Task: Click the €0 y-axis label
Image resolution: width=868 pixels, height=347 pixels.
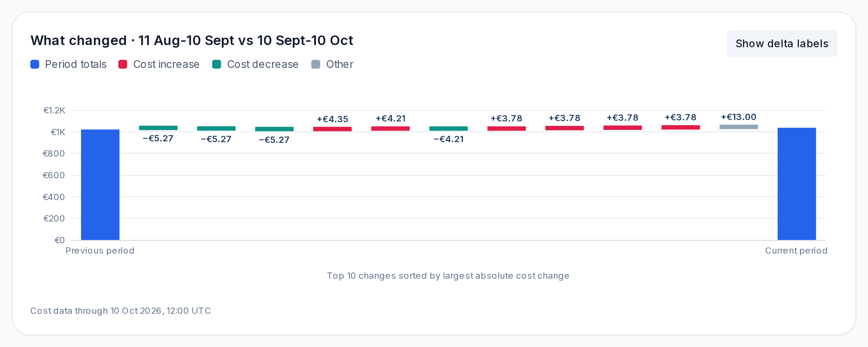Action: (x=60, y=240)
